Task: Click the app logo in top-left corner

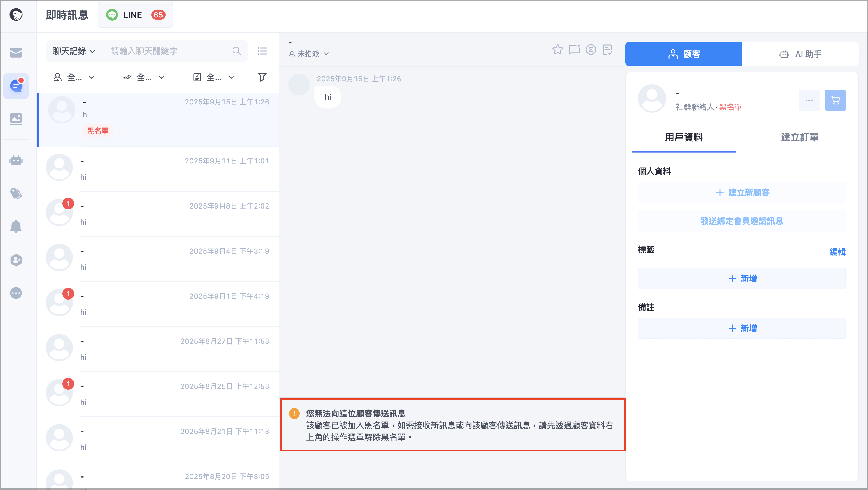Action: [x=16, y=15]
